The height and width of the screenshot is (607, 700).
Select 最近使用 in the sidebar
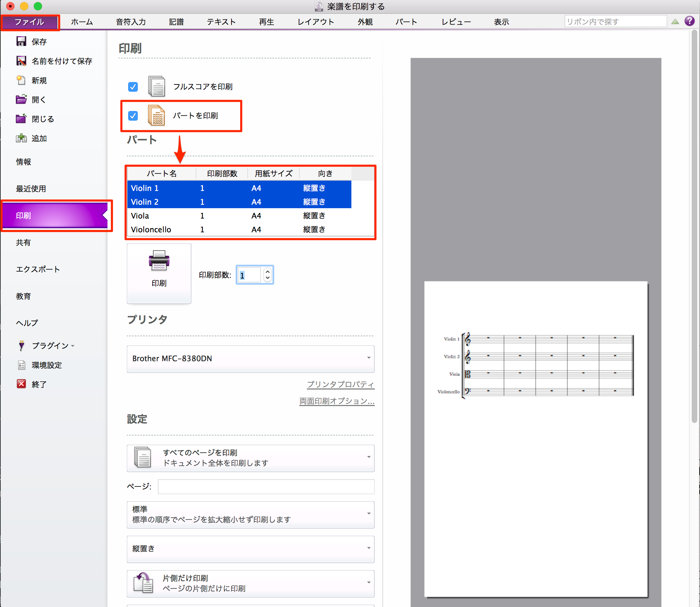(31, 189)
